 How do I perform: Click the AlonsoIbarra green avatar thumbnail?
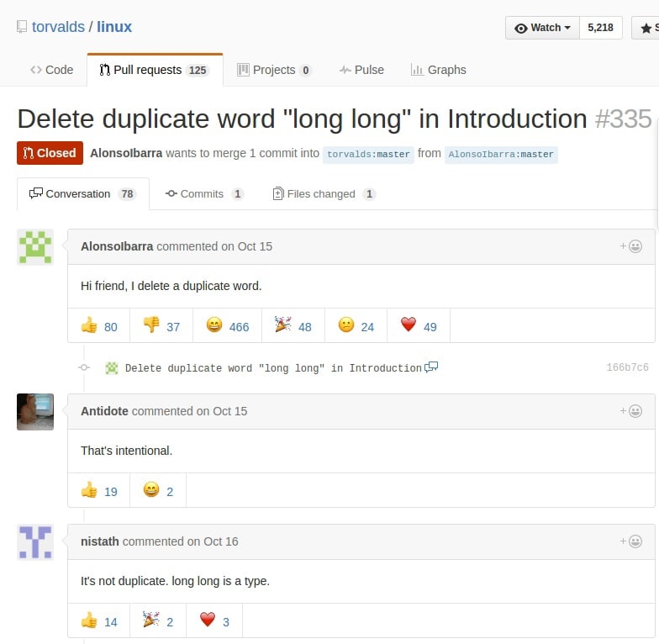[35, 247]
